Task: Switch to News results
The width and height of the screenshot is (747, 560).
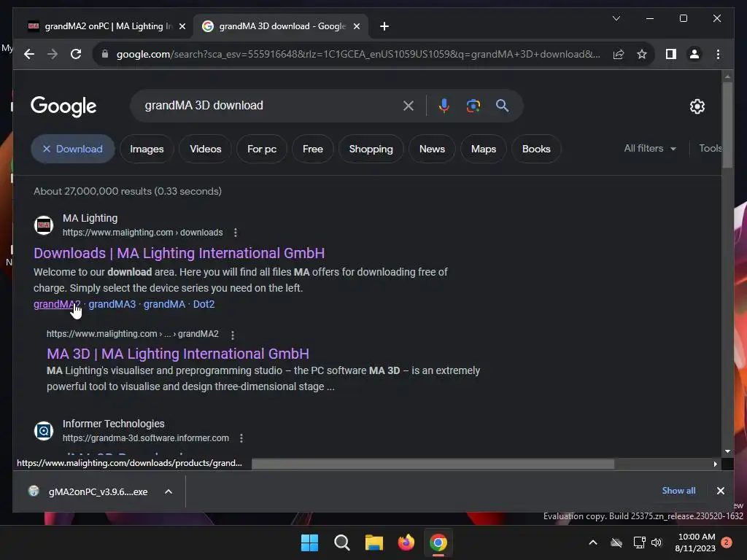Action: [432, 149]
